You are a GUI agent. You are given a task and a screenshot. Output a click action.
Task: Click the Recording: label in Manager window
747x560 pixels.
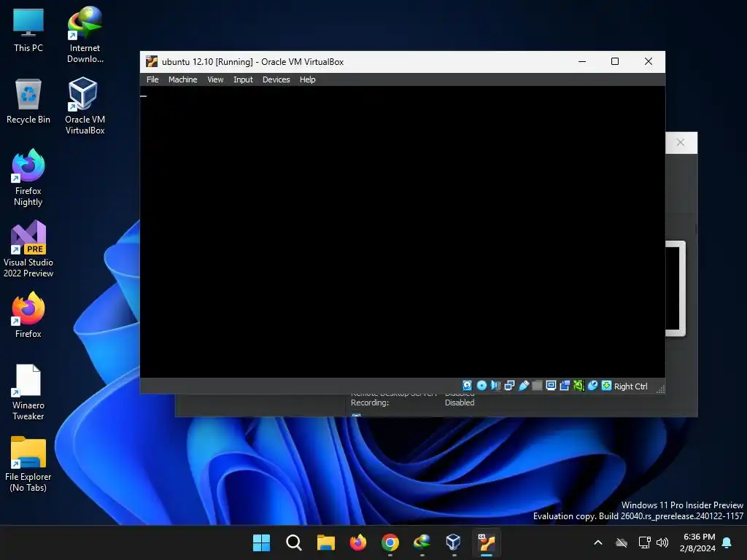370,402
